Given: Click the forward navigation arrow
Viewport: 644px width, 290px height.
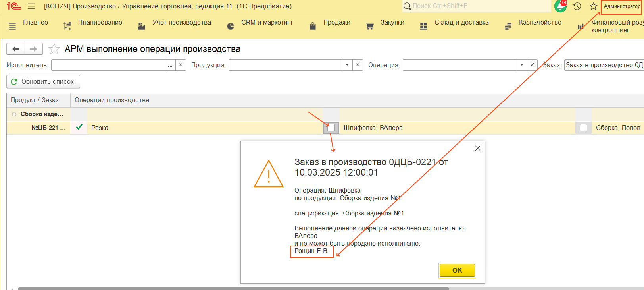Looking at the screenshot, I should (34, 49).
